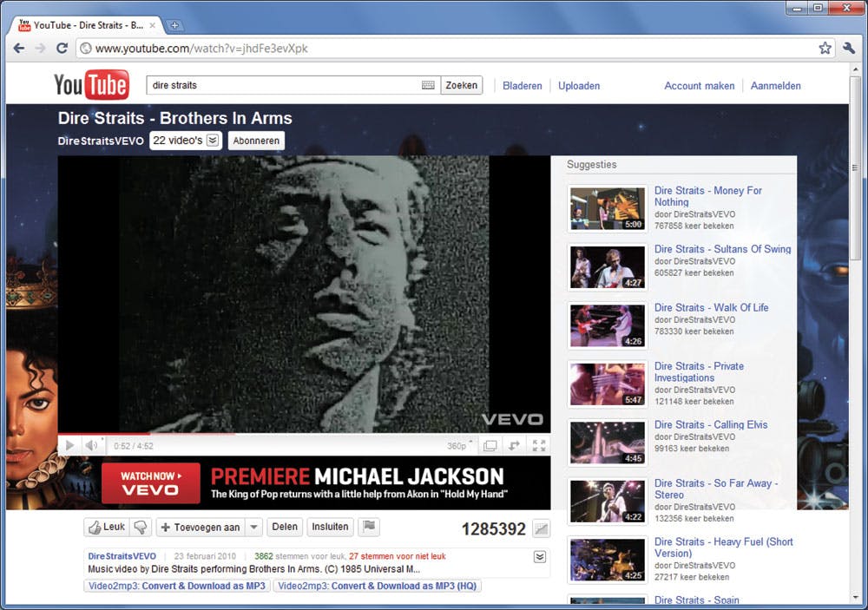Play the video with the play button
Image resolution: width=868 pixels, height=610 pixels.
click(x=69, y=445)
